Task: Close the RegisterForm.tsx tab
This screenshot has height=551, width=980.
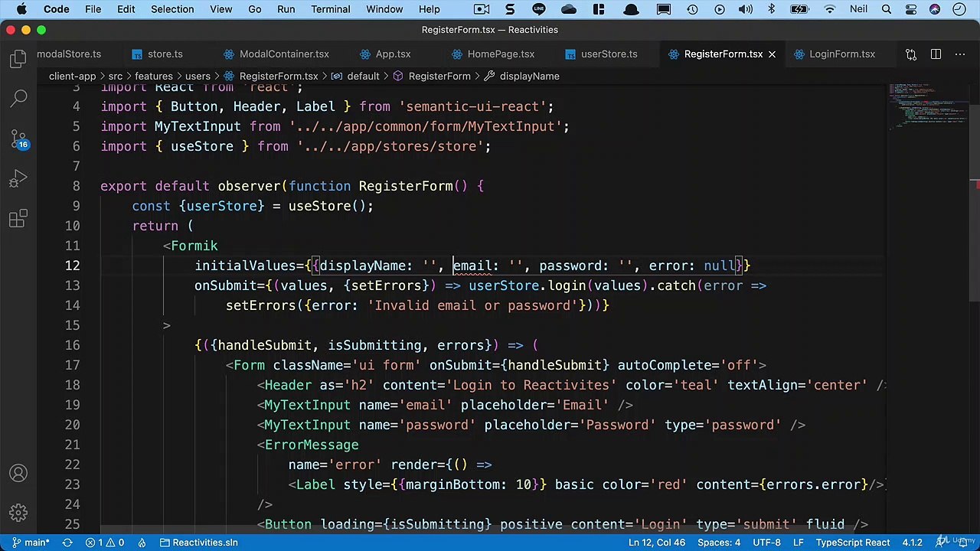Action: 772,54
